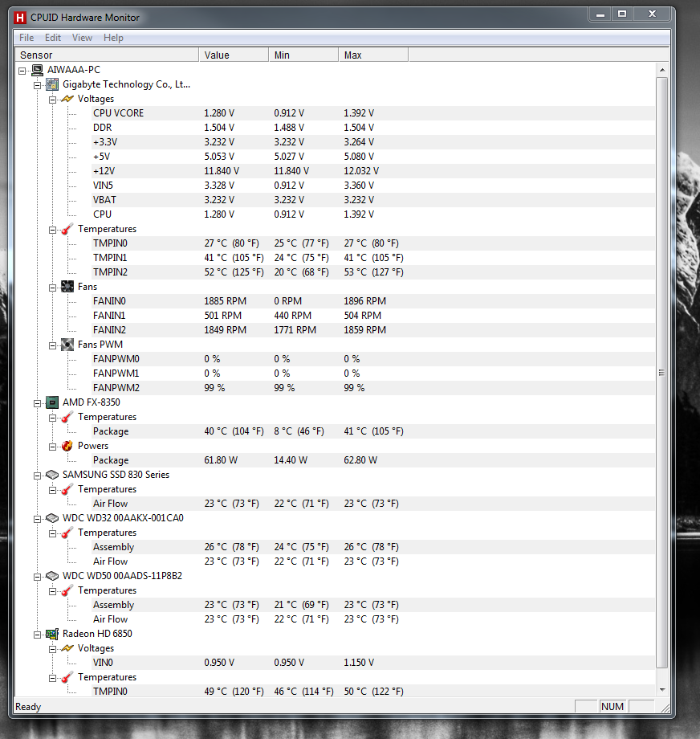Open the View menu

click(x=82, y=38)
